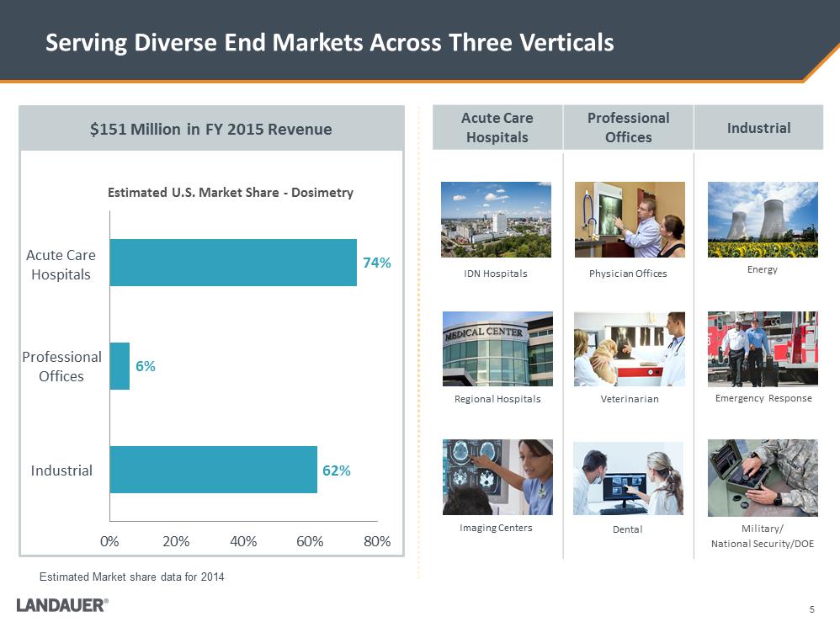Click the Emergency Response photo
The width and height of the screenshot is (840, 622).
pyautogui.click(x=763, y=348)
